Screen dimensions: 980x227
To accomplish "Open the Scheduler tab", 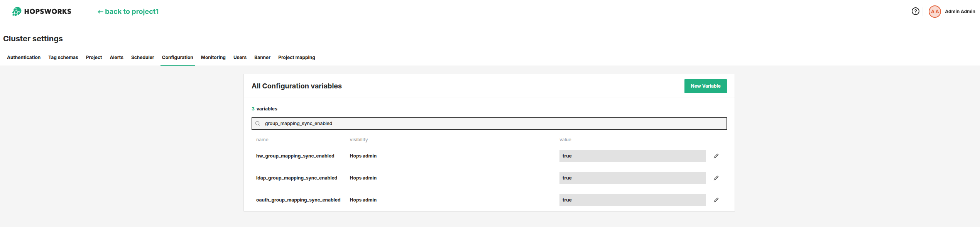I will (142, 58).
